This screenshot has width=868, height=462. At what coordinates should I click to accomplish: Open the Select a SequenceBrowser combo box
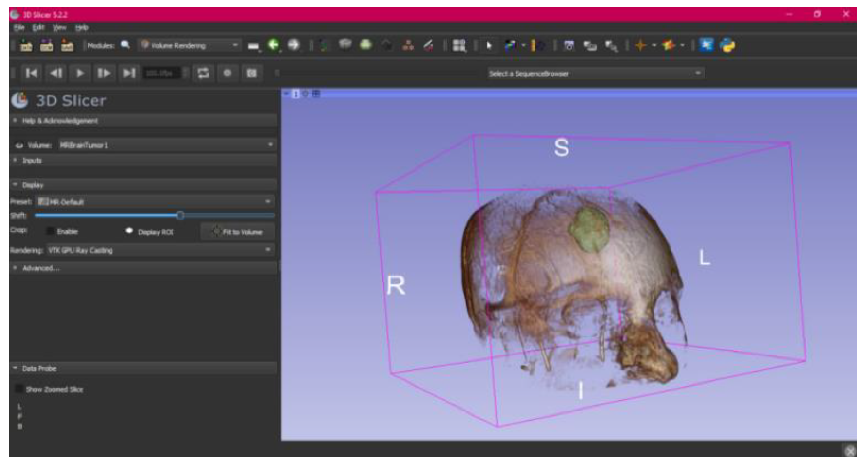pyautogui.click(x=595, y=73)
